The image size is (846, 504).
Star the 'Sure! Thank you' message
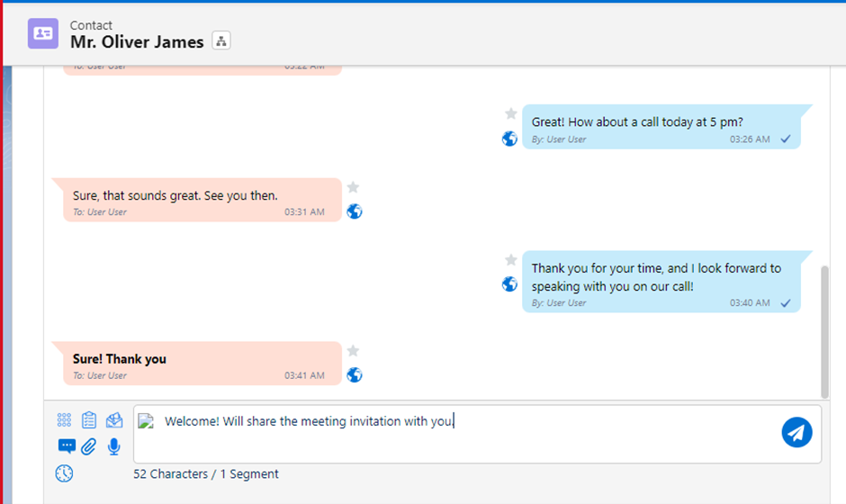tap(354, 351)
